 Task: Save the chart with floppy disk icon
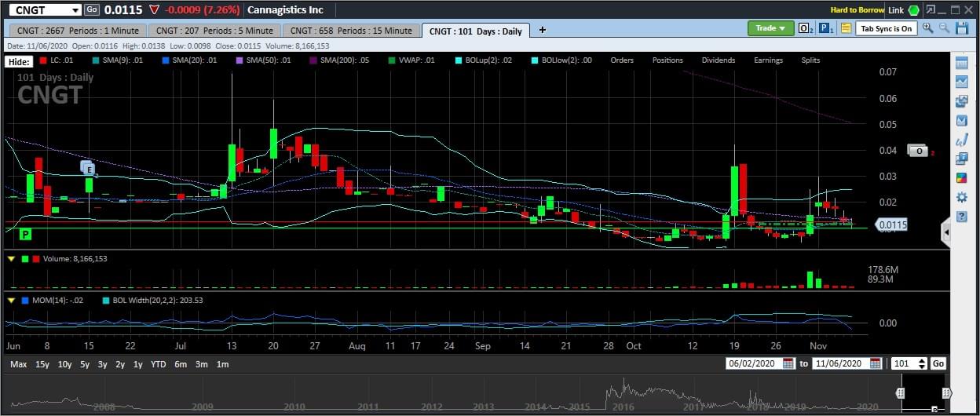(962, 28)
